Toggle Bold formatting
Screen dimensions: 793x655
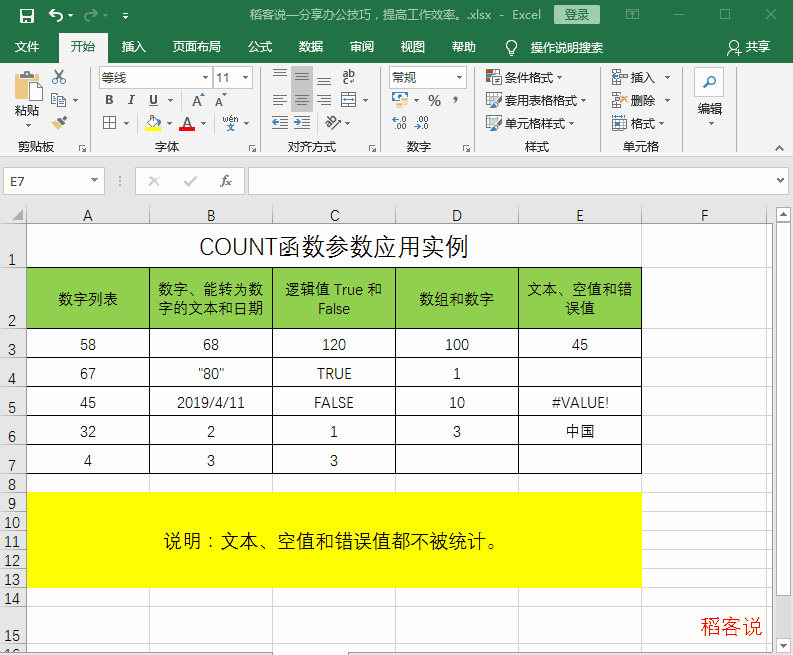109,100
